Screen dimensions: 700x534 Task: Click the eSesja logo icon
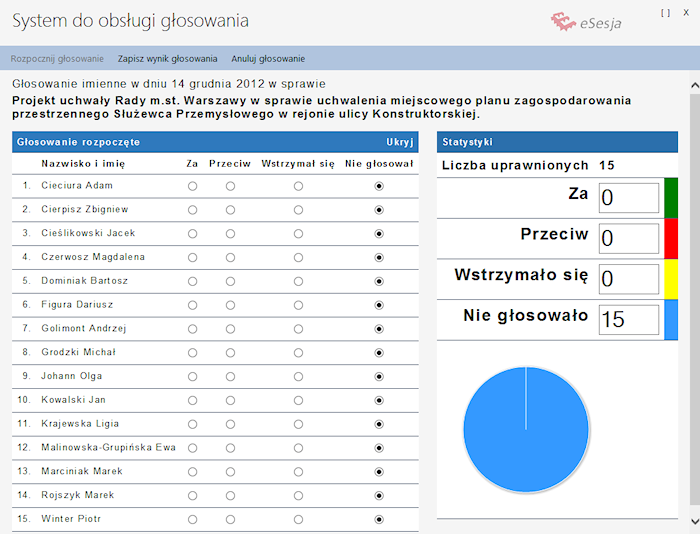tap(564, 22)
